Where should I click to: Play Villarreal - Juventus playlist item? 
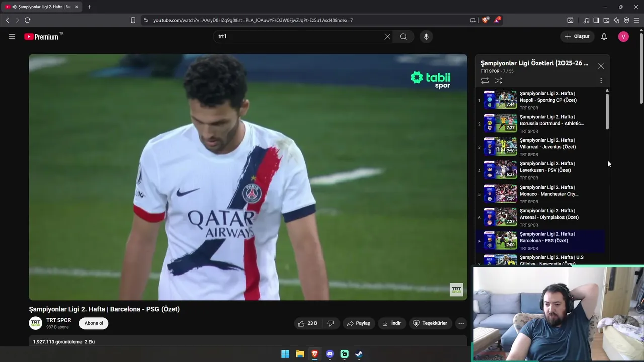541,147
